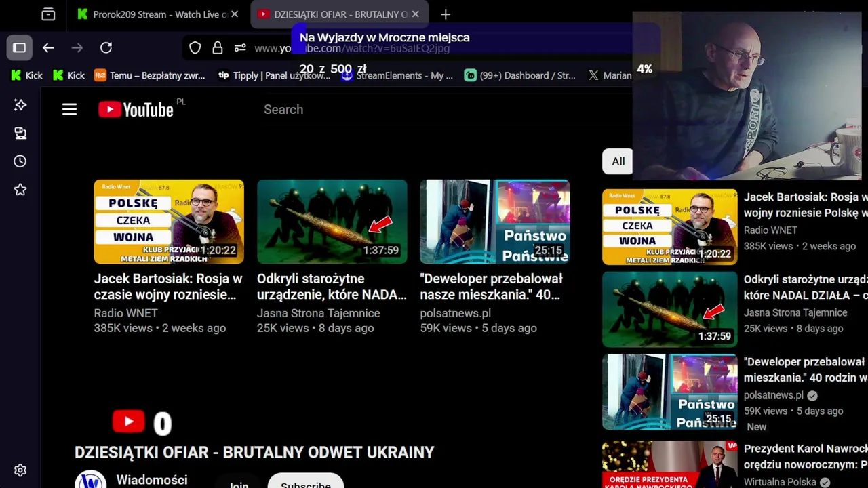Viewport: 868px width, 488px height.
Task: Close the Prorok209 Stream tab
Action: point(235,14)
